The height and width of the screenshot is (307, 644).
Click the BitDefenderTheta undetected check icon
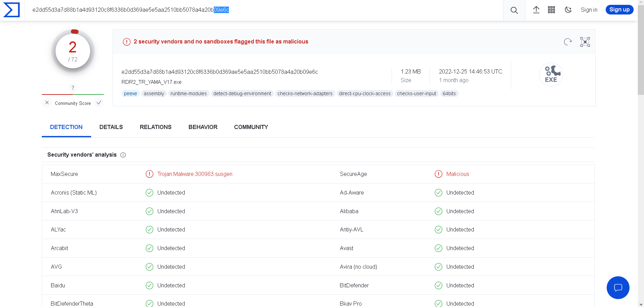(x=150, y=304)
